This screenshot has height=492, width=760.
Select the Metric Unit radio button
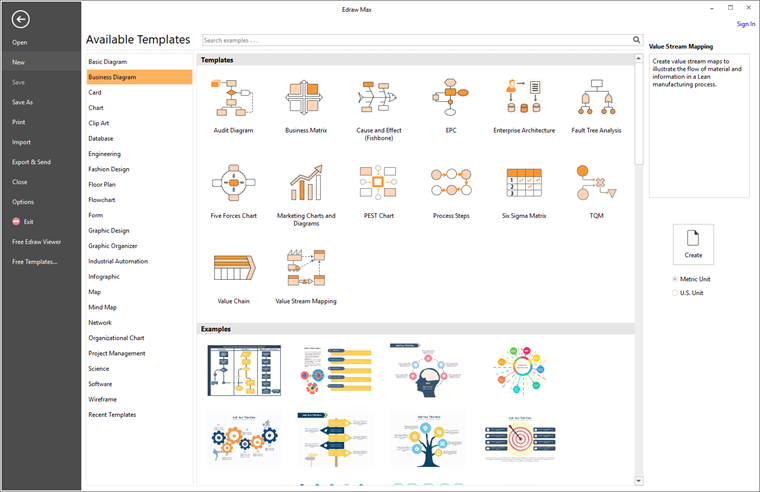point(675,279)
